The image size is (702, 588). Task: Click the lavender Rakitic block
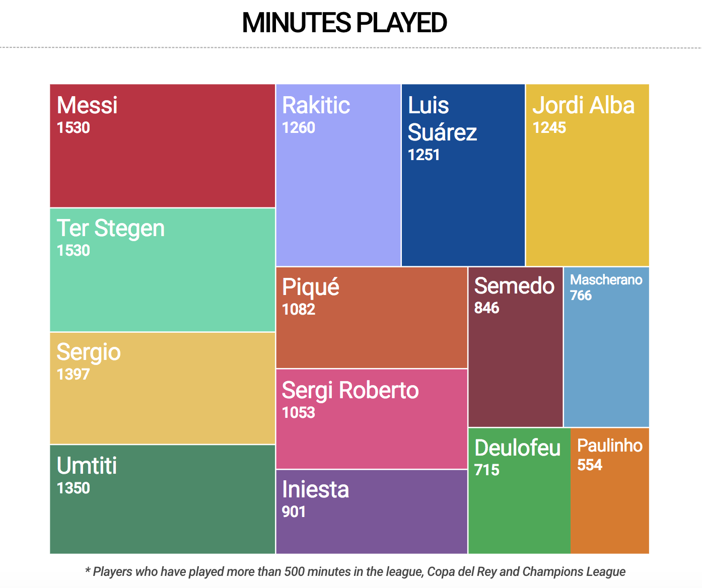click(x=338, y=175)
